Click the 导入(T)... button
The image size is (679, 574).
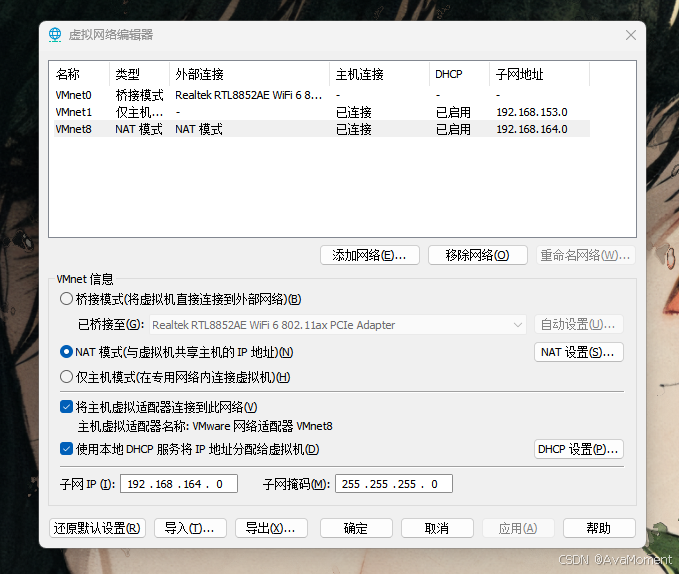190,528
